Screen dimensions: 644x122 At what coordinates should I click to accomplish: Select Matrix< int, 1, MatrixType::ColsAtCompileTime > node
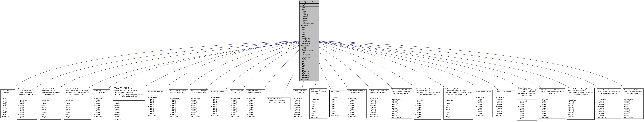pos(199,92)
